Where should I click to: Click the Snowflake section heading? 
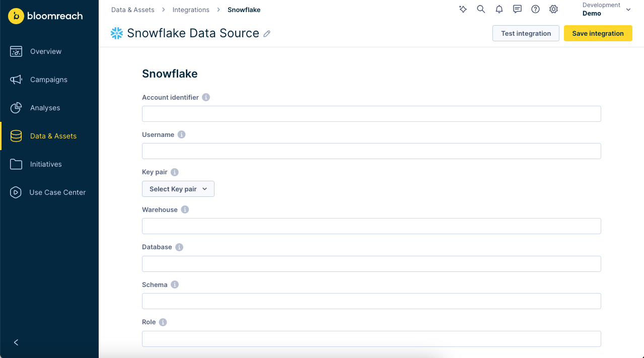[170, 74]
